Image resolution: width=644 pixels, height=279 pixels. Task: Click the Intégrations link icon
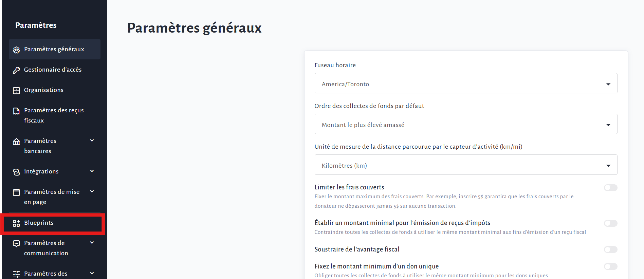(16, 172)
